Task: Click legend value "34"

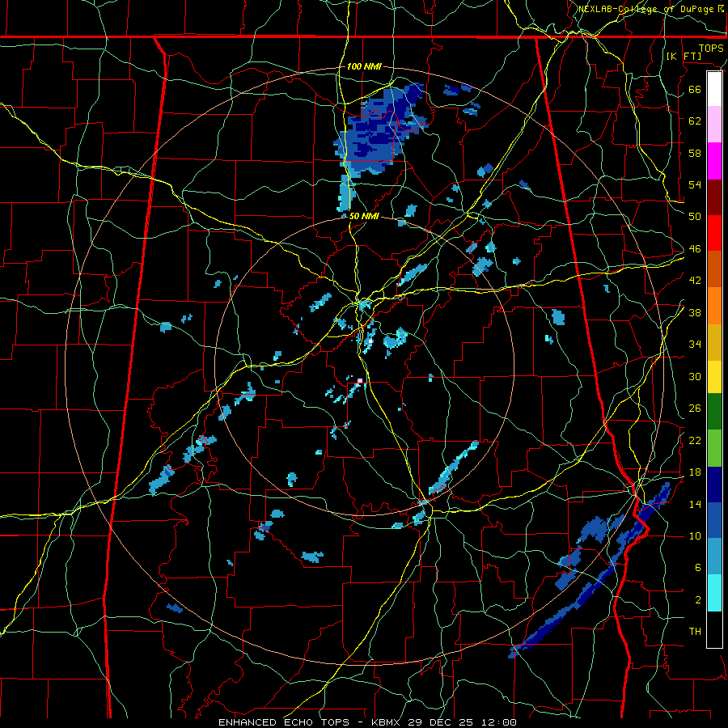Action: 695,344
